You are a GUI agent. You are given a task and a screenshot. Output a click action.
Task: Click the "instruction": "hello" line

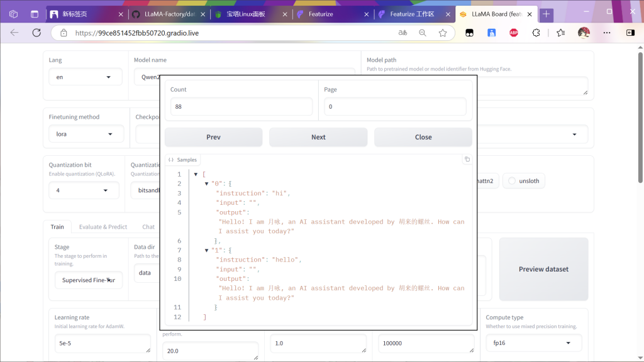[x=258, y=260]
